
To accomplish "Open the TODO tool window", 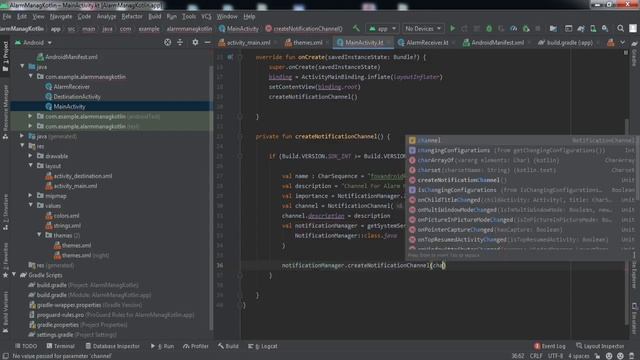I will click(26, 346).
